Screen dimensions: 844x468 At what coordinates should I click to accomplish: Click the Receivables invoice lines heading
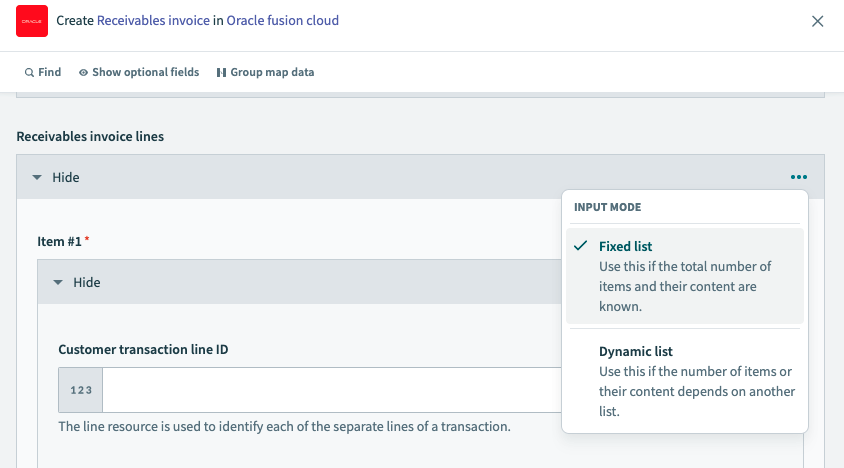90,136
